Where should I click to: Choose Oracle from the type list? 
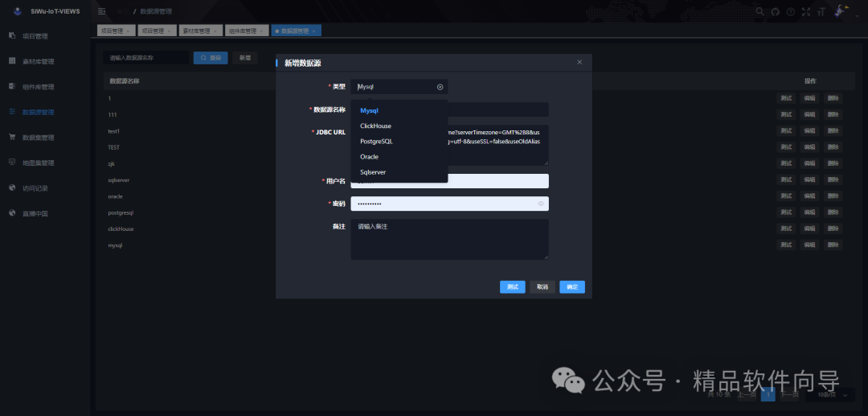[x=399, y=157]
